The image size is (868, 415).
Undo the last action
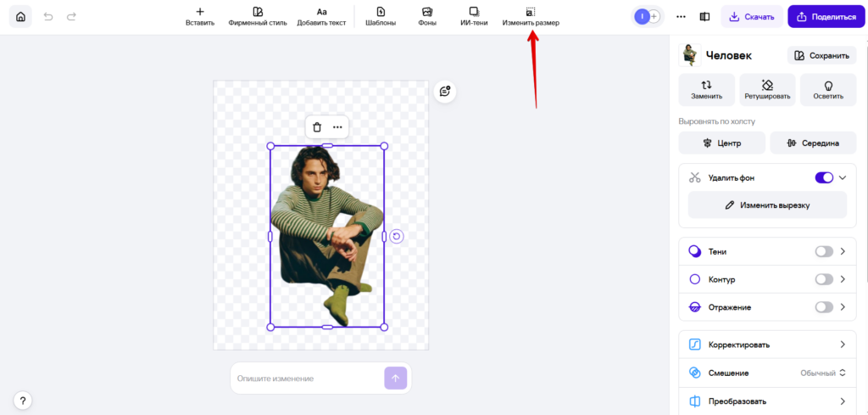pyautogui.click(x=48, y=17)
